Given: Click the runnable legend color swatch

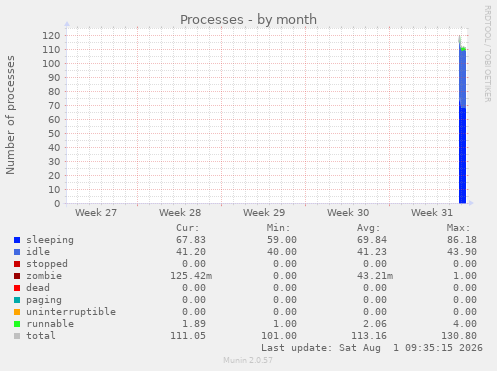Looking at the screenshot, I should click(x=17, y=324).
